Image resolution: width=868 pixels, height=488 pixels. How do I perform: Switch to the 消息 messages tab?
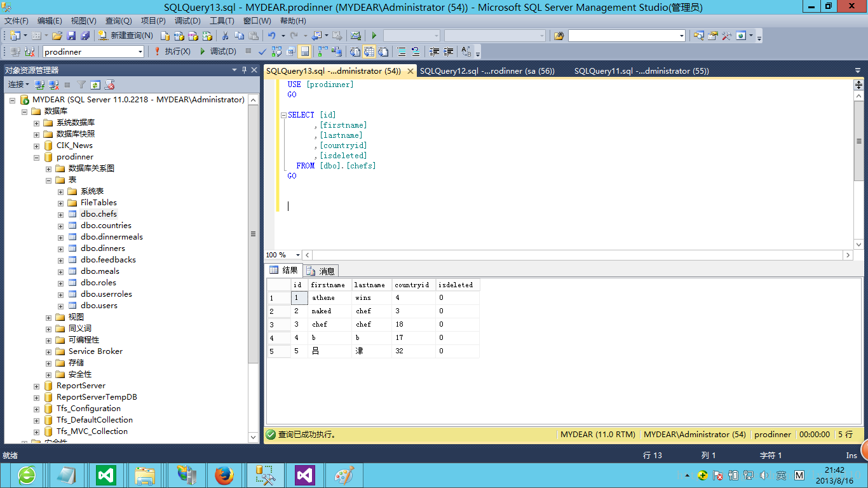(321, 271)
